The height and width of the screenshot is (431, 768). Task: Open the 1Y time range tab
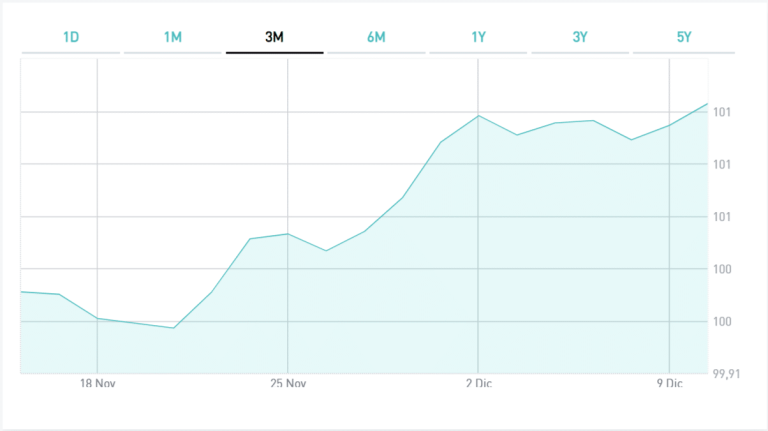point(479,37)
